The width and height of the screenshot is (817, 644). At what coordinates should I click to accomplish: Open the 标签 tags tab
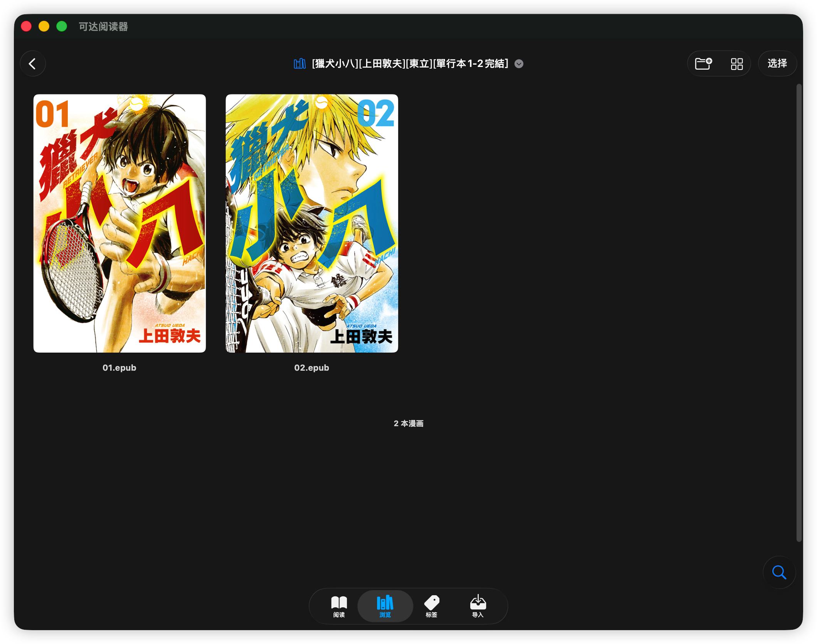(431, 606)
